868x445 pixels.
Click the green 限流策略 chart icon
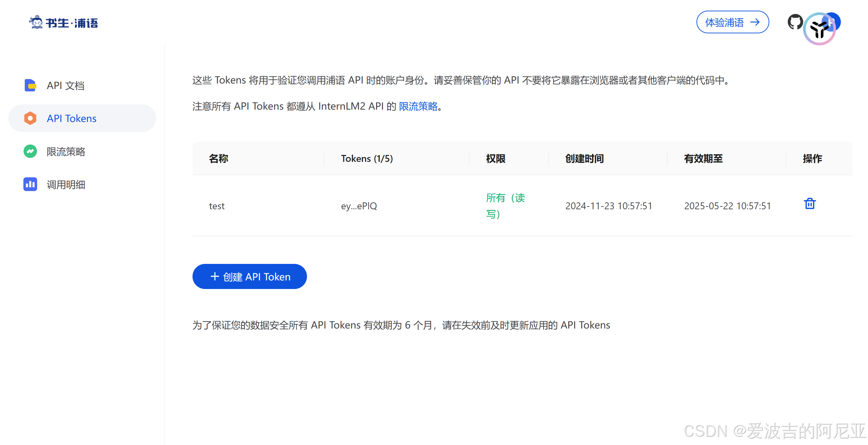(x=30, y=151)
